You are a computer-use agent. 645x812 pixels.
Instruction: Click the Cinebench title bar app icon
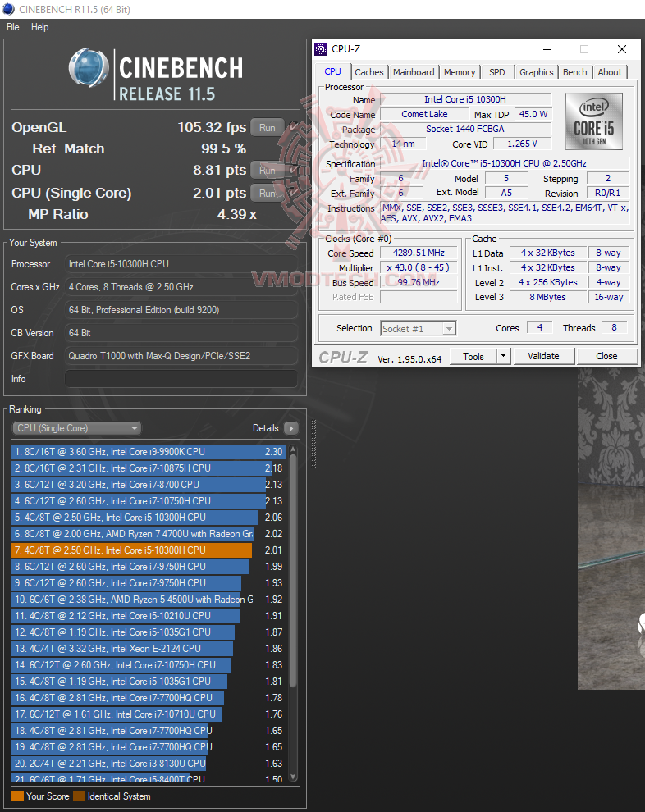coord(9,9)
